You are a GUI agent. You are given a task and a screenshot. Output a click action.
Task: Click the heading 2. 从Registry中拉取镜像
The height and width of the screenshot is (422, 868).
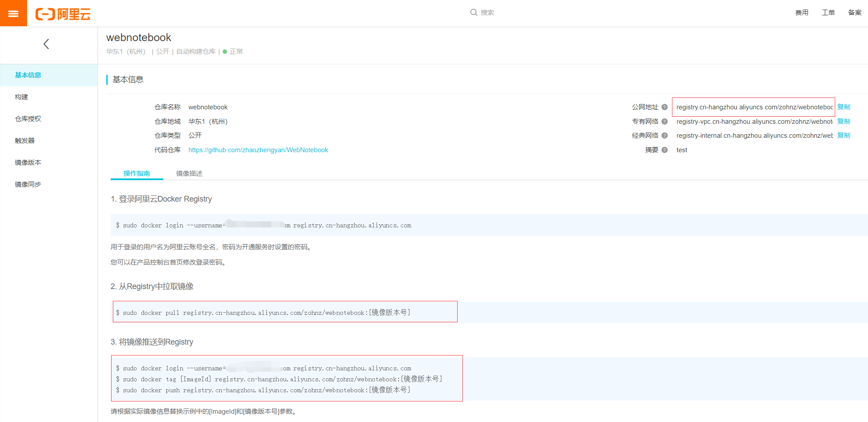tap(152, 286)
